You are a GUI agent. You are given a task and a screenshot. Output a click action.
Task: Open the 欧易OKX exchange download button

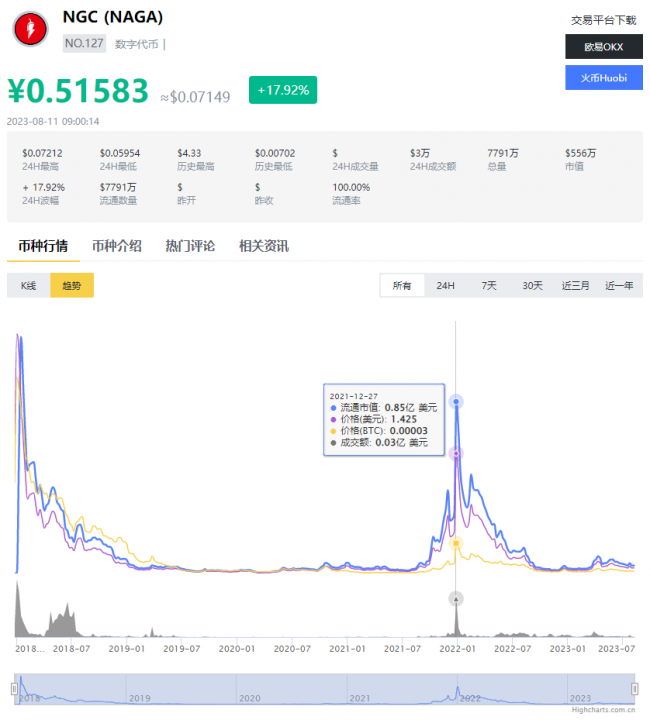pyautogui.click(x=604, y=46)
